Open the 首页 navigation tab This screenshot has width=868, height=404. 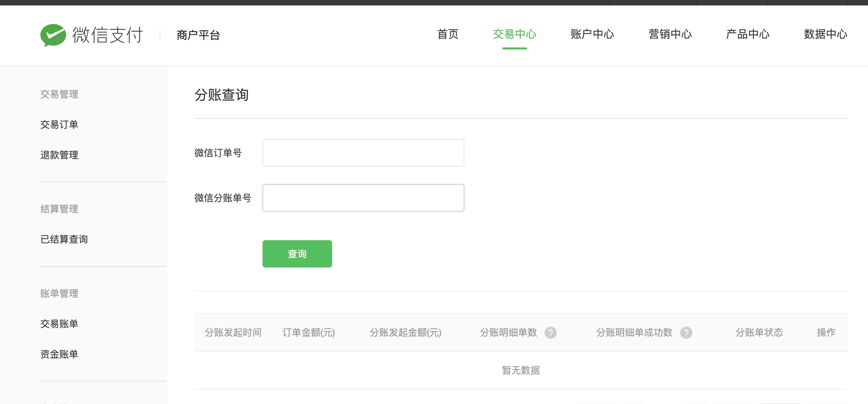[448, 34]
